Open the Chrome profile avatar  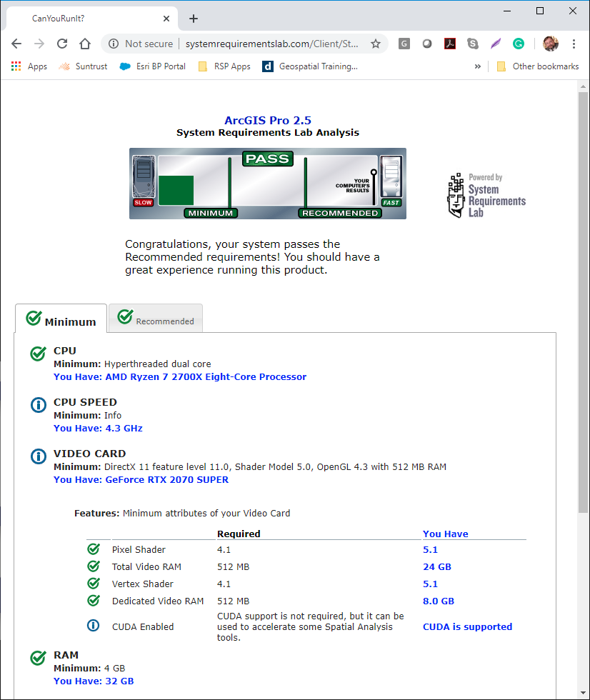click(550, 44)
